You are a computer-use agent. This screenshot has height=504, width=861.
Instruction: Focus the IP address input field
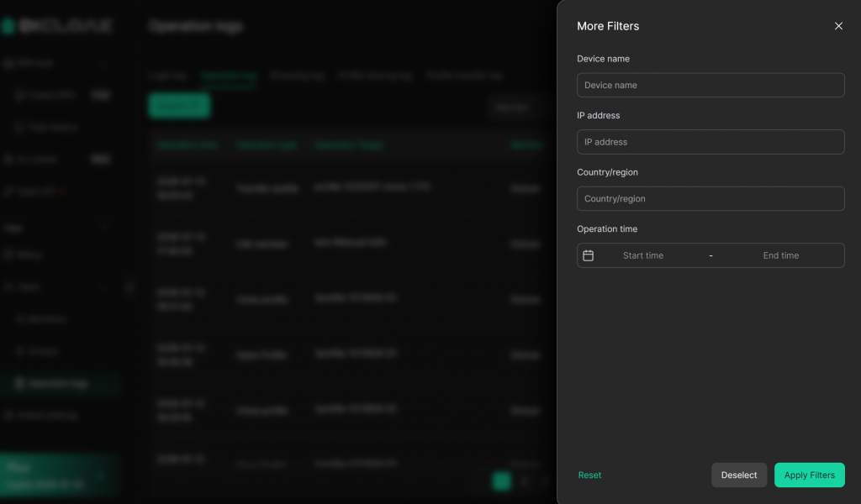[710, 142]
